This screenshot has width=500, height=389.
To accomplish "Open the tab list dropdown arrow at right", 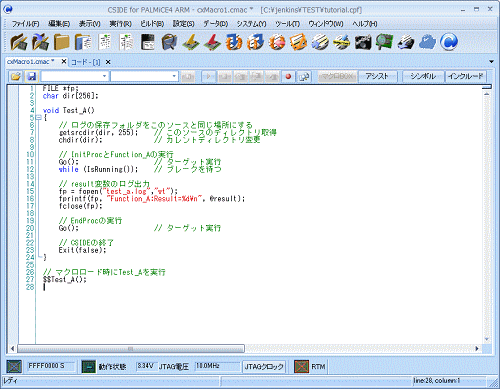I will (491, 62).
